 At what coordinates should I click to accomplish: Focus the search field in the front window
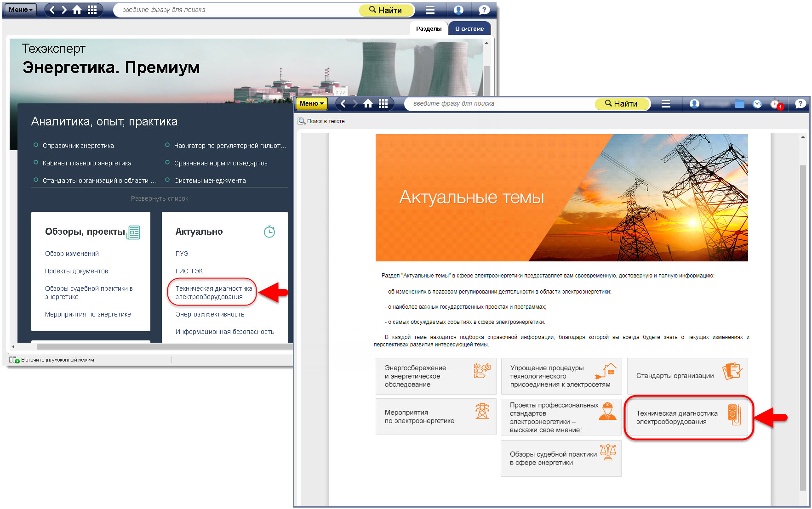(x=500, y=103)
